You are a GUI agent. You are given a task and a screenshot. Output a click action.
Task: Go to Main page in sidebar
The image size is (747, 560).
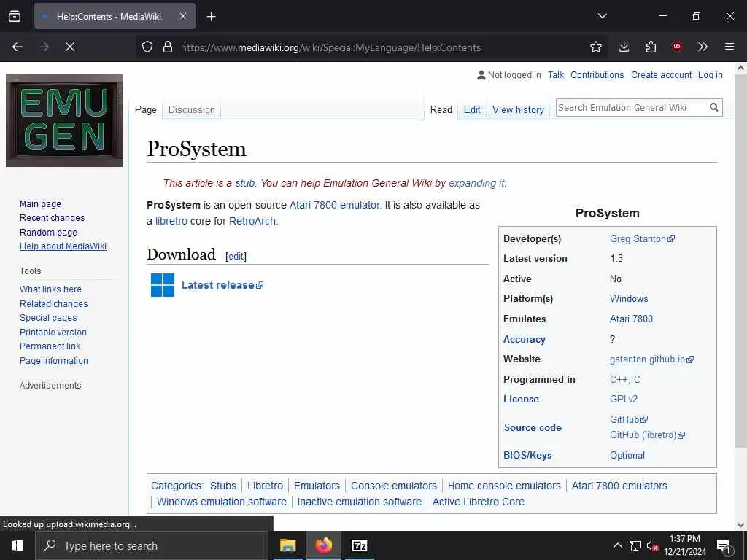click(41, 204)
